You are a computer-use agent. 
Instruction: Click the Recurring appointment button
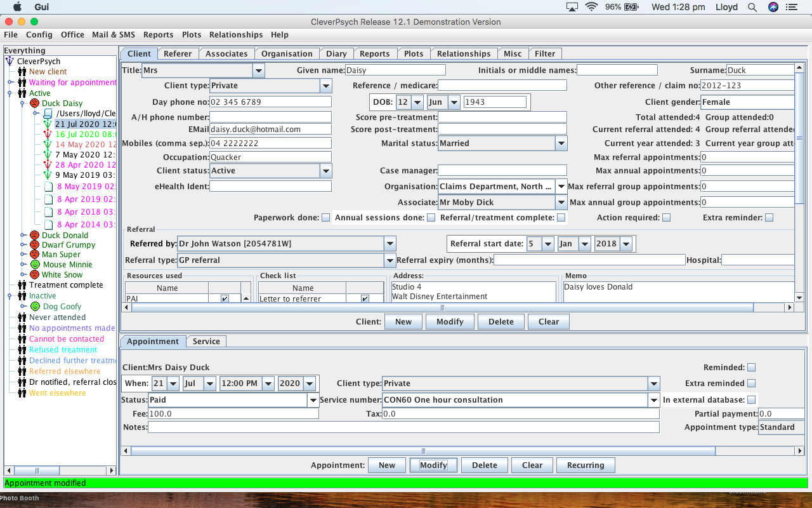pos(586,465)
